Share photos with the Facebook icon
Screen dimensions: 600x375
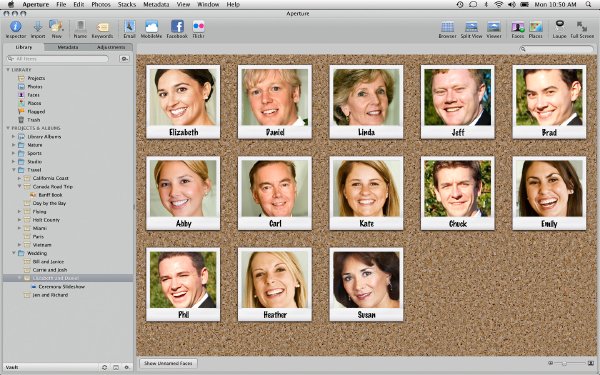click(x=177, y=26)
